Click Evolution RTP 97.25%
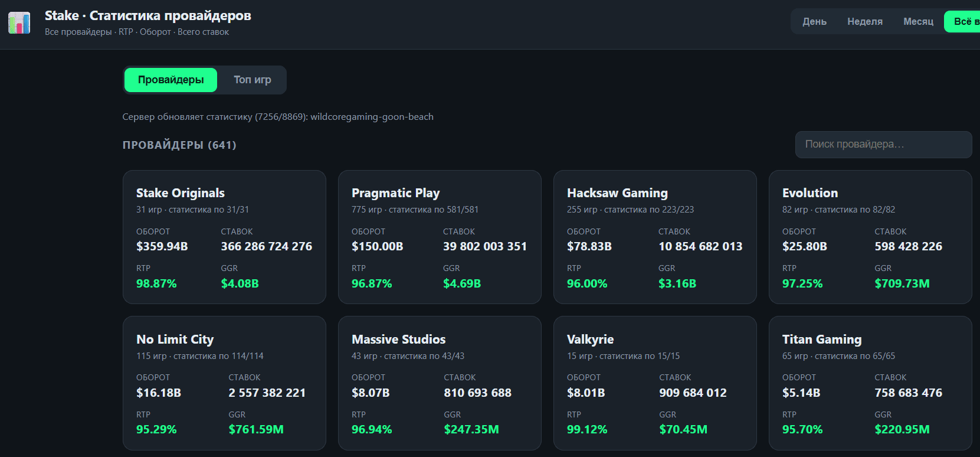The width and height of the screenshot is (980, 457). coord(802,283)
